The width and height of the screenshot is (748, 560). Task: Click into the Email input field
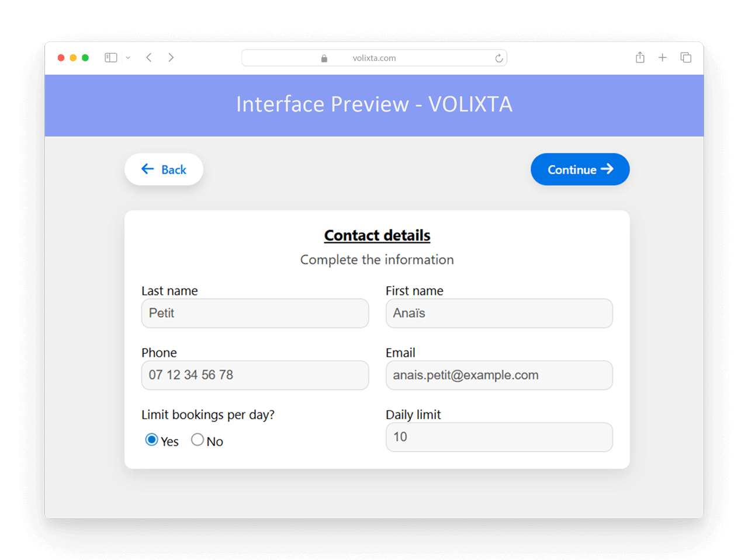499,375
